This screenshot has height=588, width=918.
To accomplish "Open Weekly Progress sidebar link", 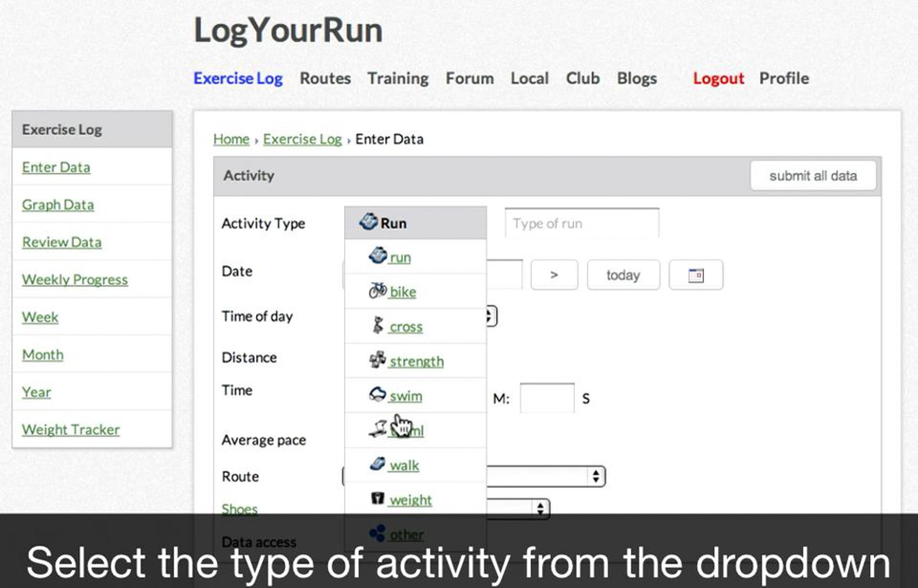I will 75,279.
